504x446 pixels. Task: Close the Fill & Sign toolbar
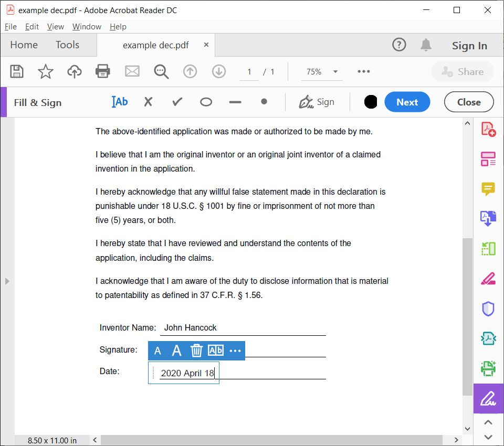click(468, 102)
